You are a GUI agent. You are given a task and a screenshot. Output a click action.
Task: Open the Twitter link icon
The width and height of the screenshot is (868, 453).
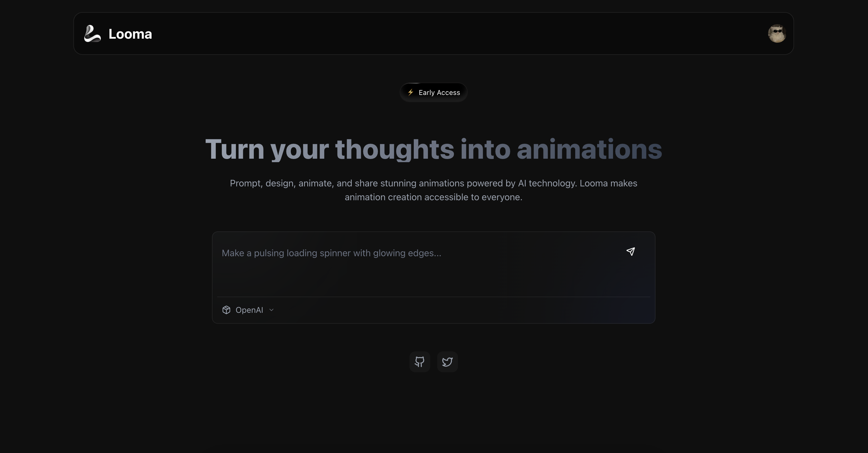coord(447,362)
